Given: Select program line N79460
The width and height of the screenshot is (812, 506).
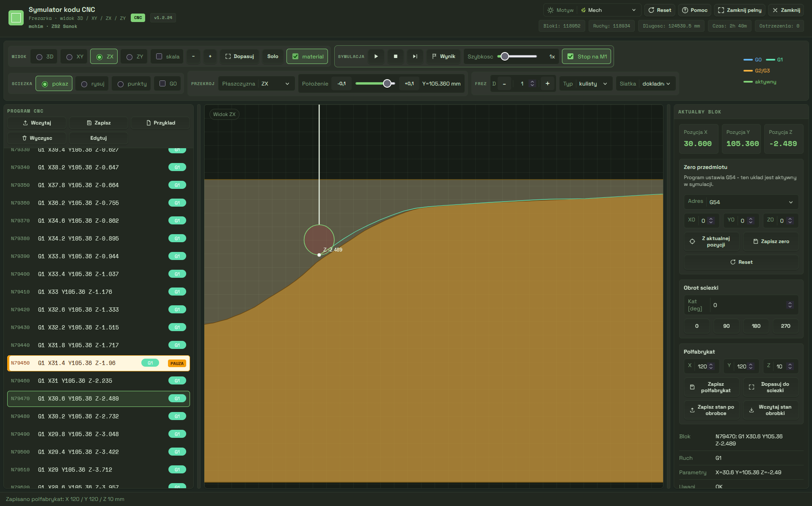Looking at the screenshot, I should pyautogui.click(x=99, y=381).
